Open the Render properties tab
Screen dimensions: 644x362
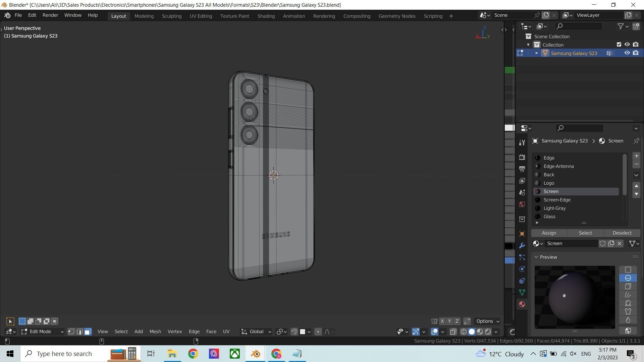coord(522,157)
